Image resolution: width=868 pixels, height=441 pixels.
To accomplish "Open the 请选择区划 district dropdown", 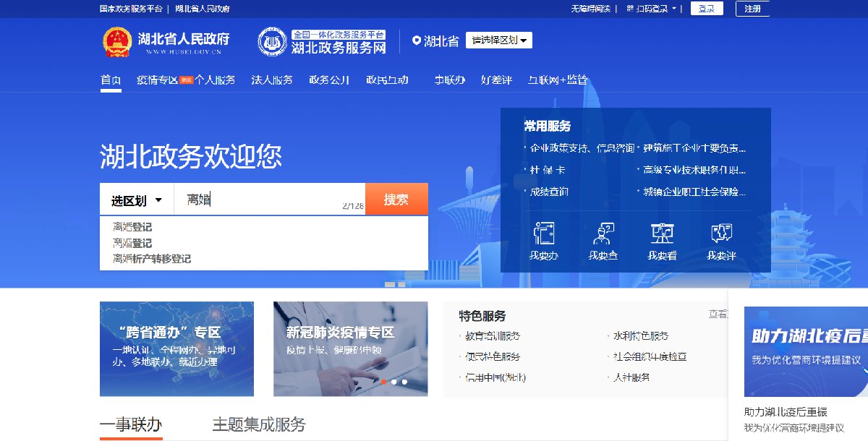I will (499, 40).
